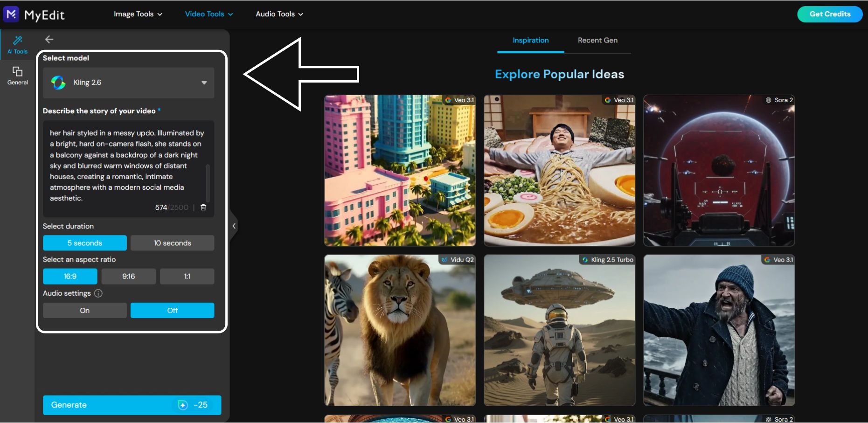Choose the 9:16 aspect ratio

tap(129, 277)
